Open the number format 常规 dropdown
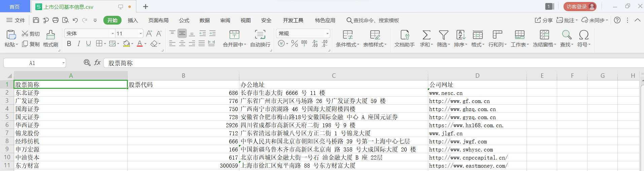This screenshot has height=171, width=644. click(x=327, y=33)
